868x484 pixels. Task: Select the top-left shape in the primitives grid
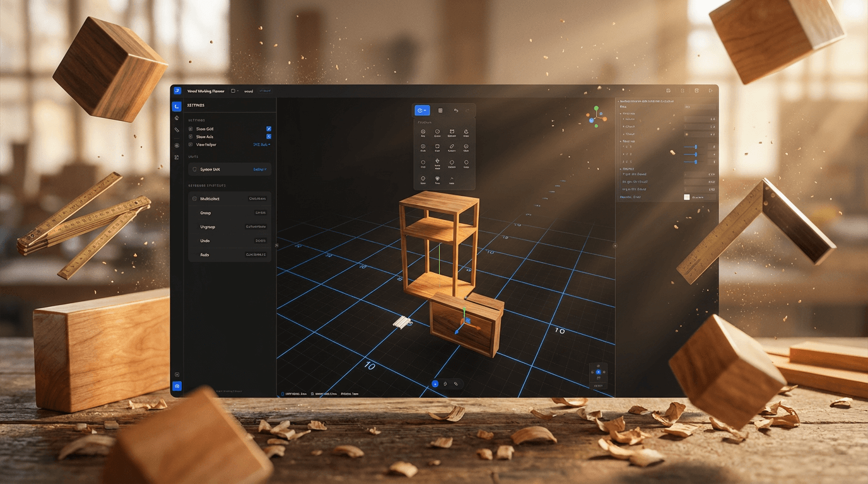tap(423, 132)
